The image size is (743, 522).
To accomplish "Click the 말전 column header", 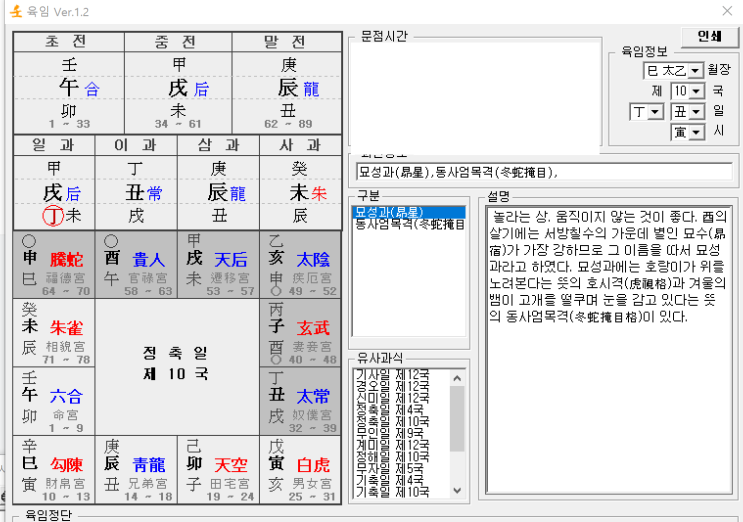I will point(287,42).
